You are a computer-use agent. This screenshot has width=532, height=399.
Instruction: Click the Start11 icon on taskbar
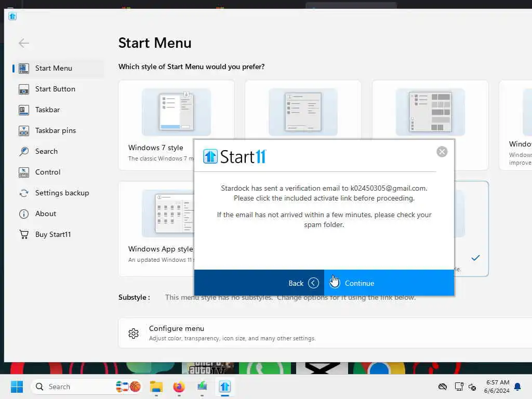(224, 387)
